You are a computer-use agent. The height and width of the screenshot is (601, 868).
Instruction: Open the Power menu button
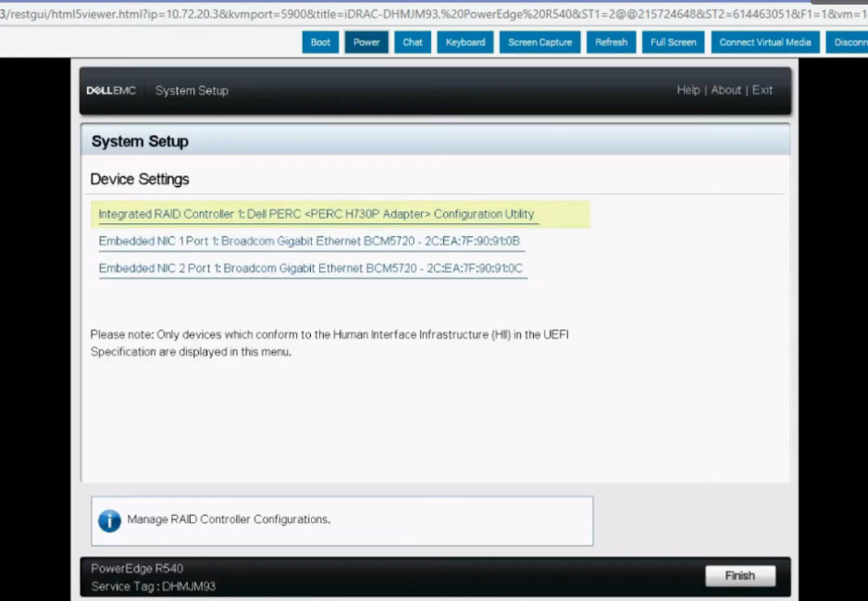point(366,42)
